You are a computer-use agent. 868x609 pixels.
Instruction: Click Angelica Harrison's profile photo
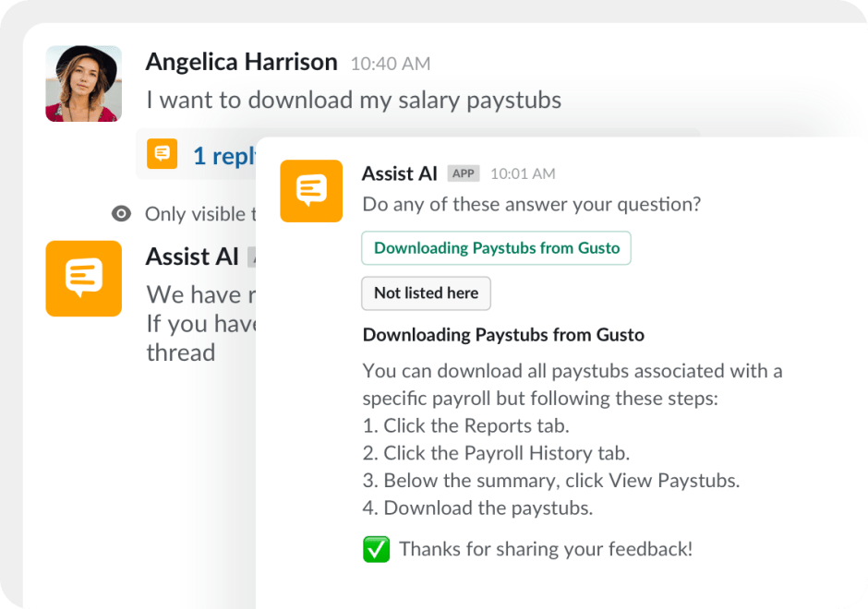[x=83, y=84]
